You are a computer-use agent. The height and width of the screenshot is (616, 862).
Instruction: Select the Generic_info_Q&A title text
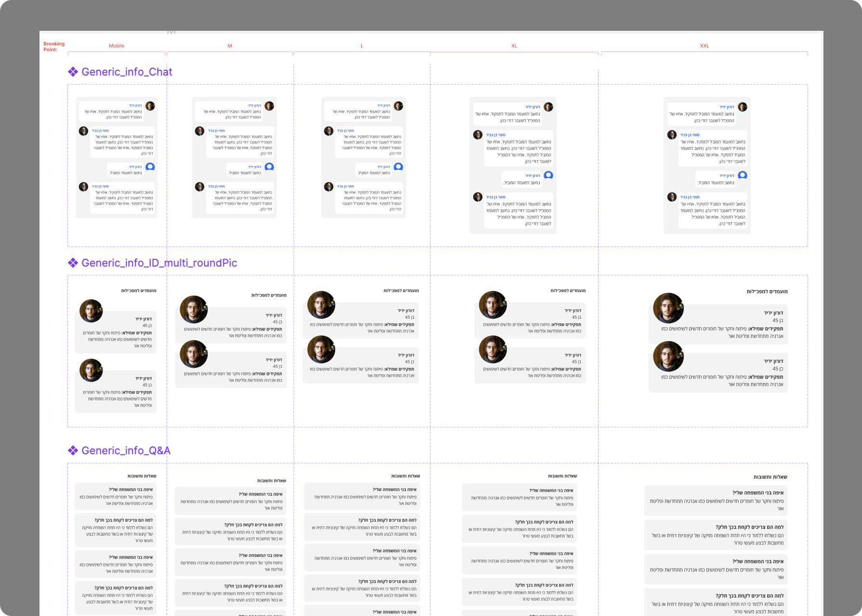126,450
